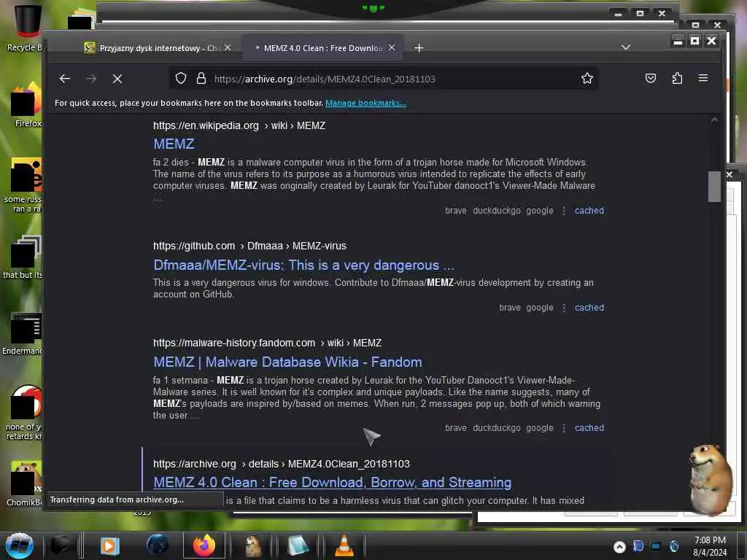
Task: Open the Pocket save icon
Action: pos(650,78)
